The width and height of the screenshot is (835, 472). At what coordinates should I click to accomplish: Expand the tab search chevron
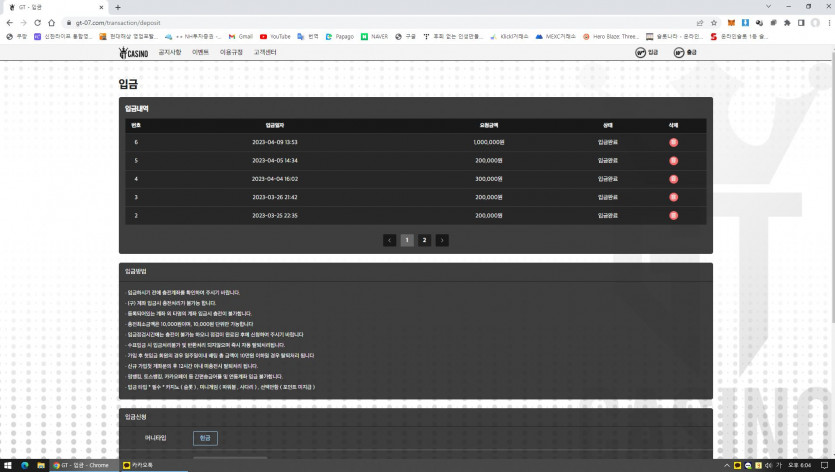pyautogui.click(x=768, y=6)
